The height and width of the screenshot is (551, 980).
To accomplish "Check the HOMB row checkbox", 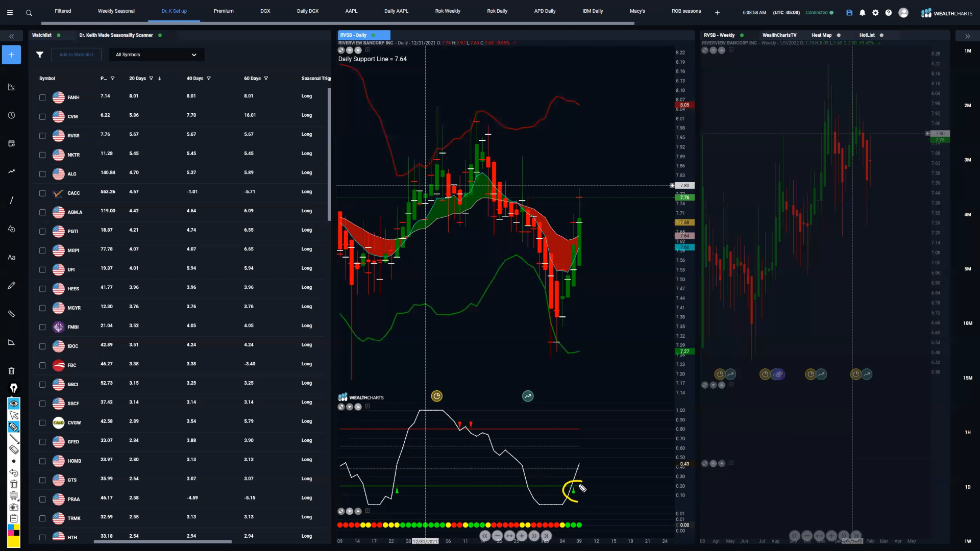I will 42,461.
